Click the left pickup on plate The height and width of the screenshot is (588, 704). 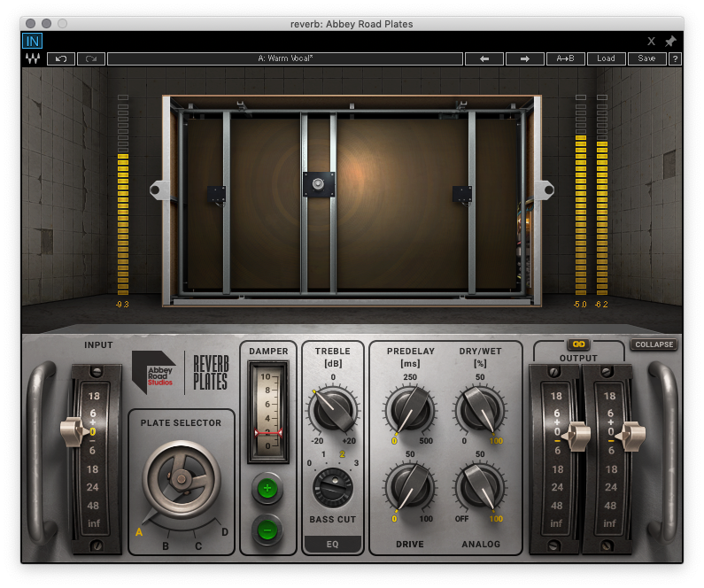tap(216, 195)
